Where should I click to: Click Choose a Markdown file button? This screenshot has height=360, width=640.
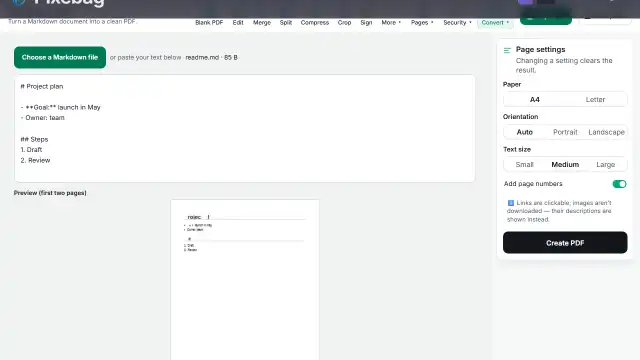point(60,58)
